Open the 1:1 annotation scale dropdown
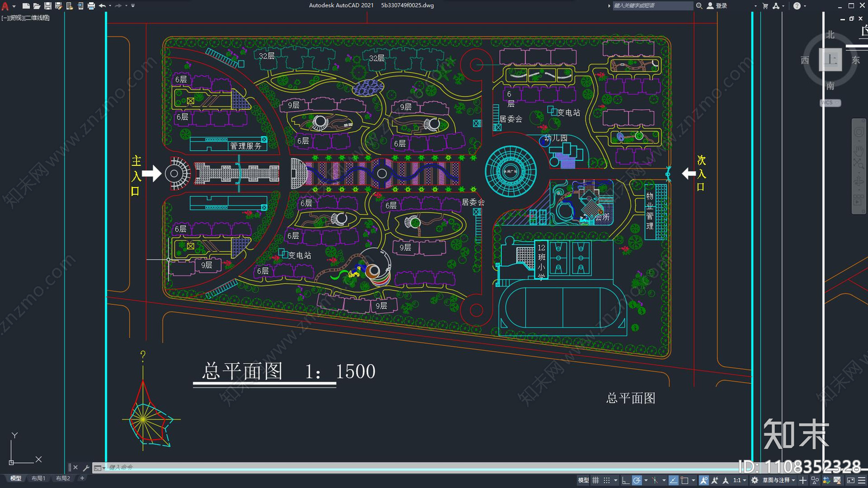The image size is (868, 488). point(740,480)
